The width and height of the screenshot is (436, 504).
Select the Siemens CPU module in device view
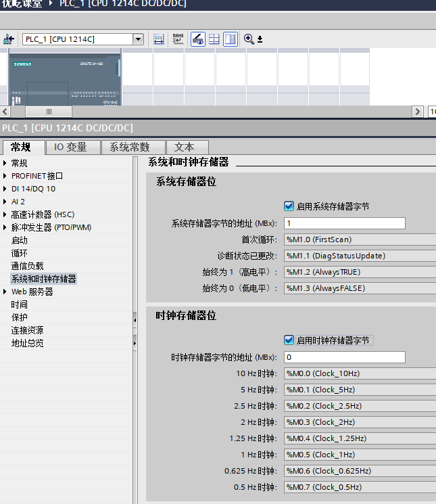click(65, 79)
